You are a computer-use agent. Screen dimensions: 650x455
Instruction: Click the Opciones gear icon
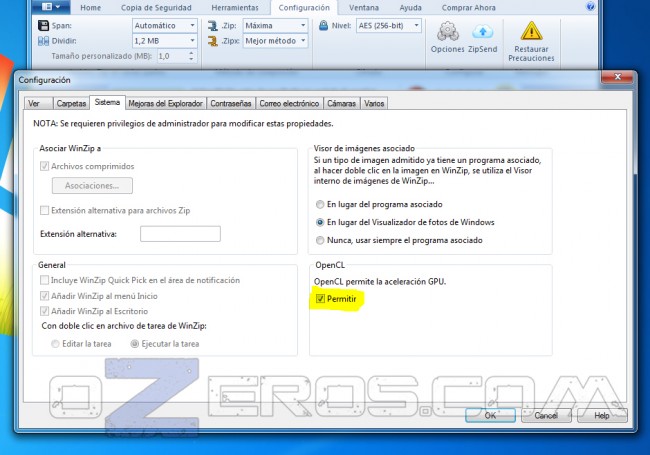click(x=447, y=30)
